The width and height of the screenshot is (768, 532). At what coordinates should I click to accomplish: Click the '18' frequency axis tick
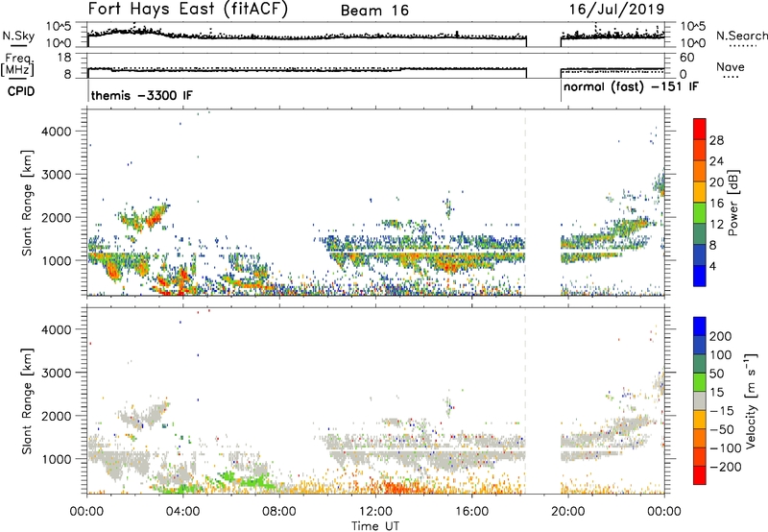pyautogui.click(x=64, y=58)
